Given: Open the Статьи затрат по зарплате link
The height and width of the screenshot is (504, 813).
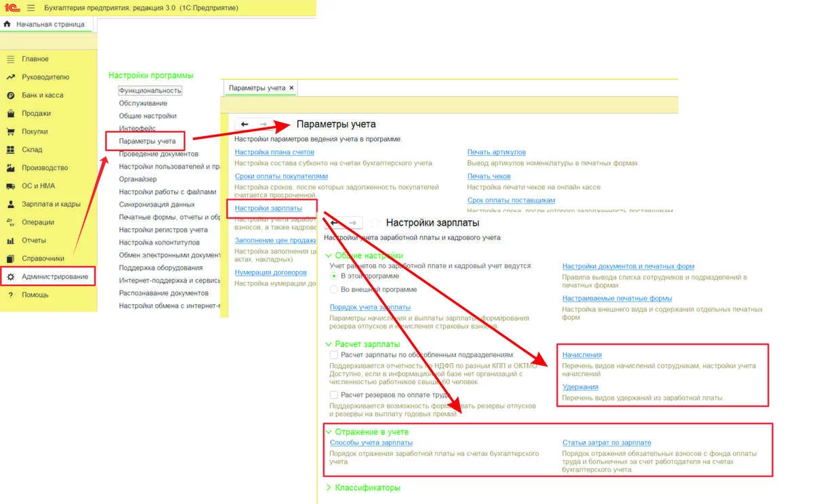Looking at the screenshot, I should click(606, 442).
